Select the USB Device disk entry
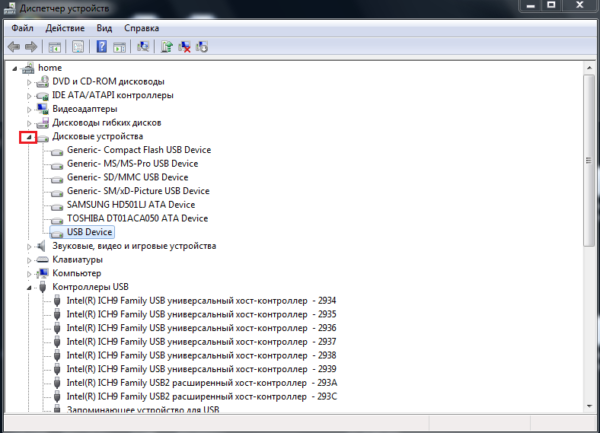600x433 pixels. click(x=90, y=232)
